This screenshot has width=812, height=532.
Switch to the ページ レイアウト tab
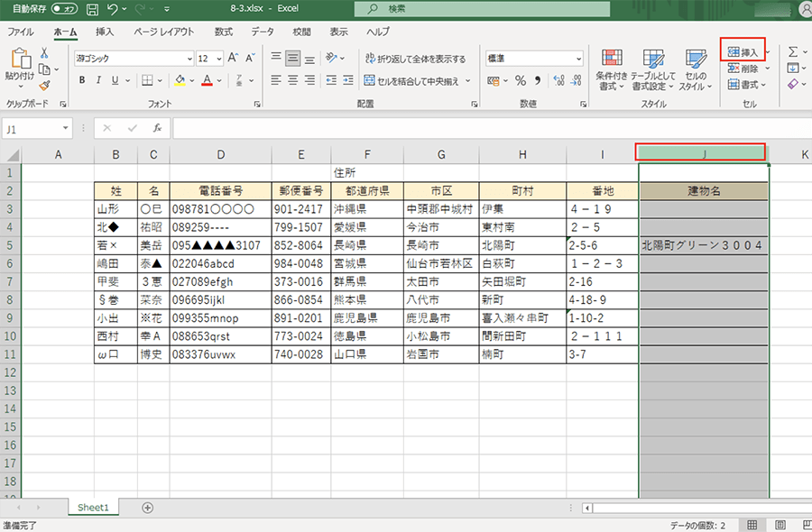tap(163, 32)
